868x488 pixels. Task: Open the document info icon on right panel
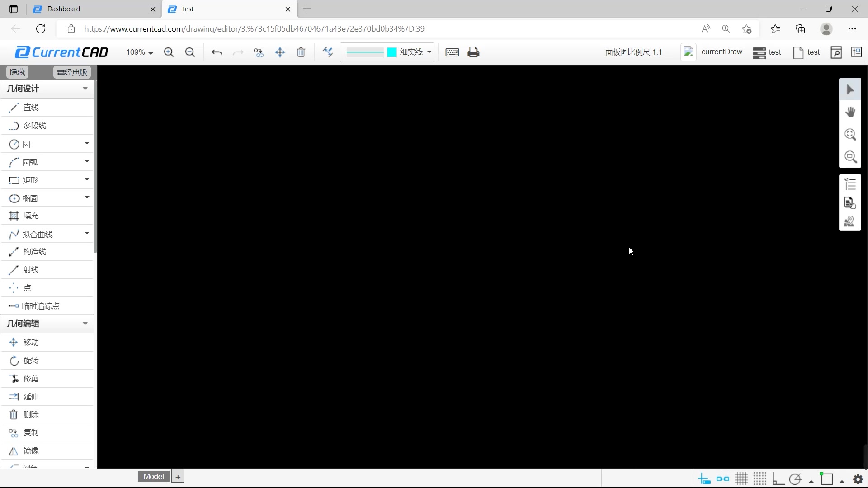coord(850,203)
